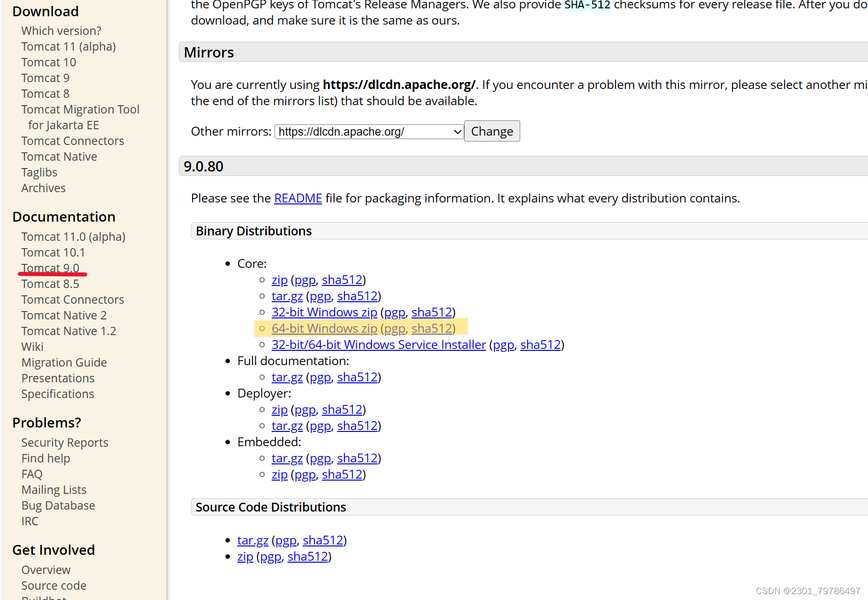Open pgp for source code zip
868x600 pixels.
click(271, 556)
